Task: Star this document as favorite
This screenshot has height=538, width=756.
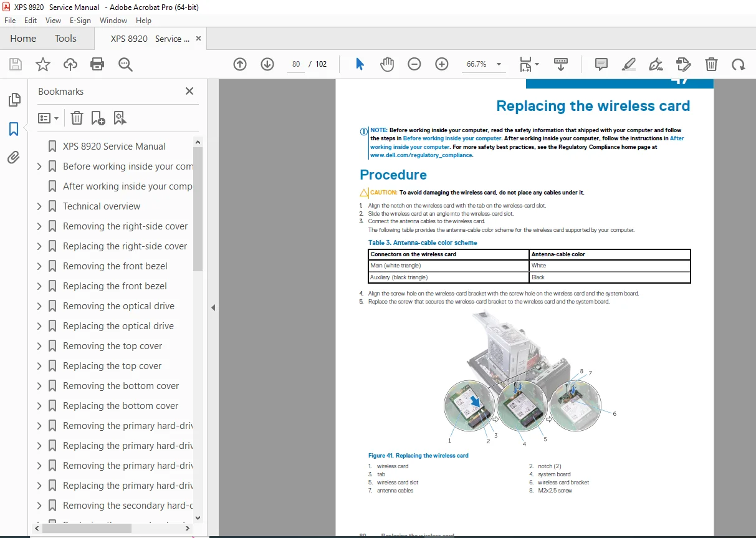Action: 43,64
